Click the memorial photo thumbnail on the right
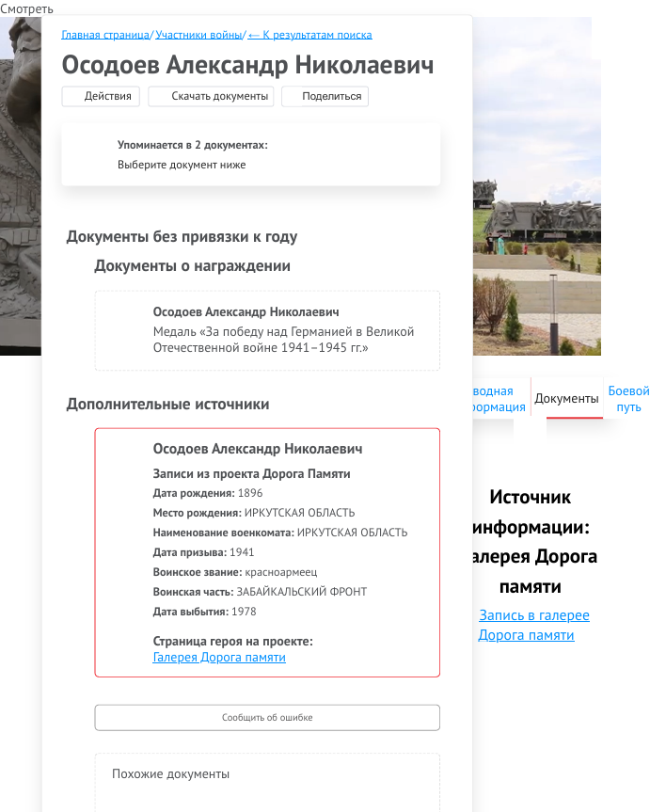 tap(536, 186)
